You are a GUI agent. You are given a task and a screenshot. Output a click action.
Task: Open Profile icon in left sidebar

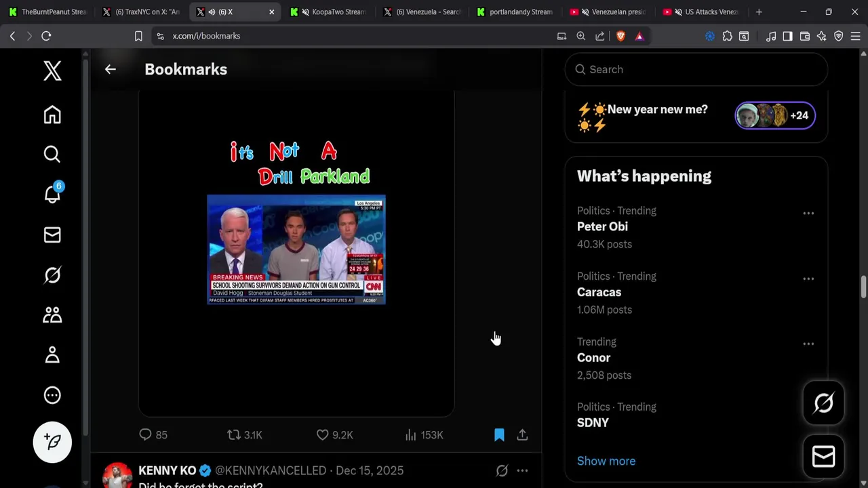[52, 355]
